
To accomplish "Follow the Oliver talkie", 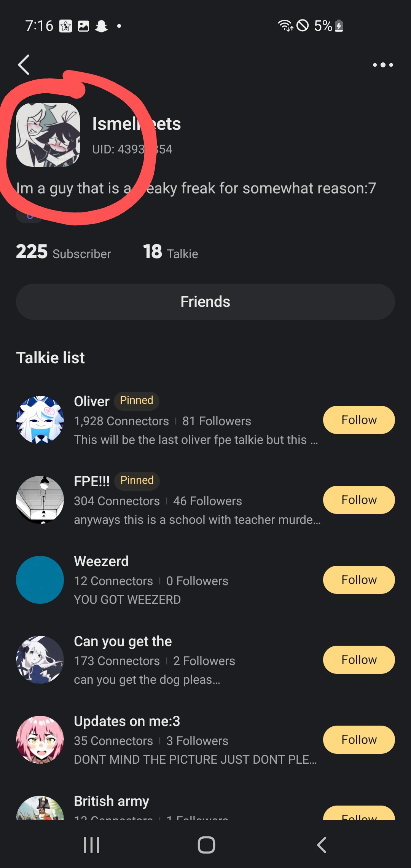I will [358, 420].
